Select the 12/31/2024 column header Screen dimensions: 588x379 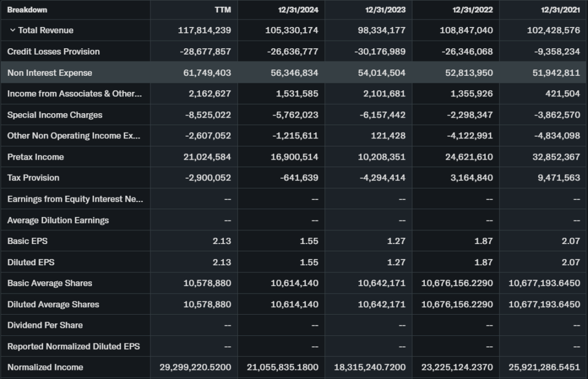(297, 10)
